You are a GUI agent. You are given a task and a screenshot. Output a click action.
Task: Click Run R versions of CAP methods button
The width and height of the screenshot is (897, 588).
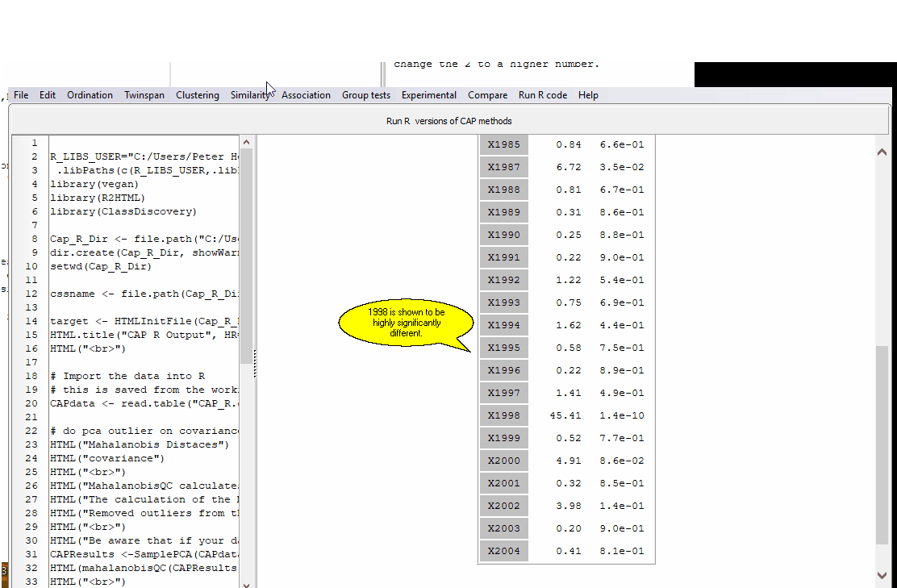pyautogui.click(x=449, y=121)
